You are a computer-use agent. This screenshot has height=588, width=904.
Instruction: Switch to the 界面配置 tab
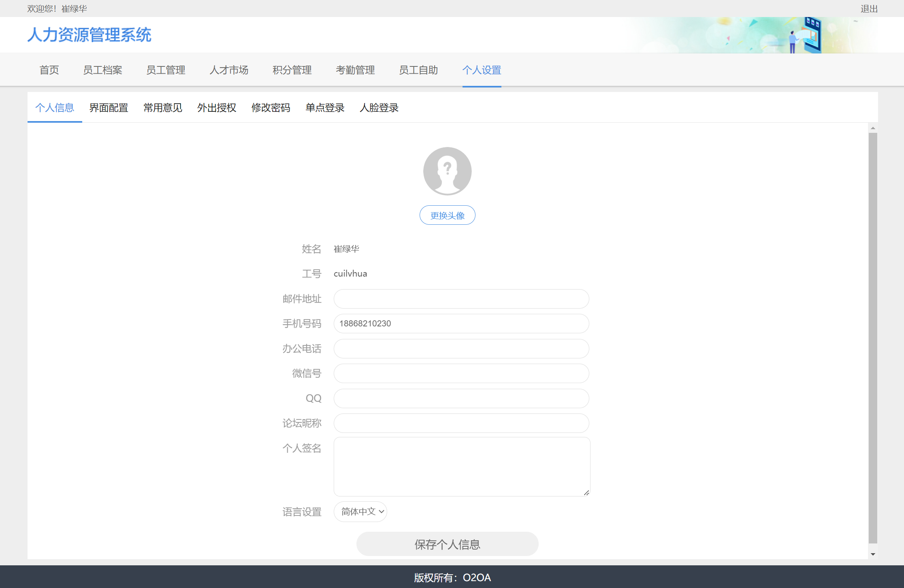pyautogui.click(x=109, y=108)
